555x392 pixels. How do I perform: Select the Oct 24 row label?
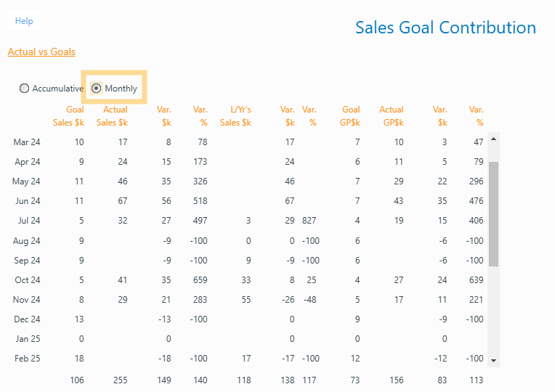[x=27, y=279]
